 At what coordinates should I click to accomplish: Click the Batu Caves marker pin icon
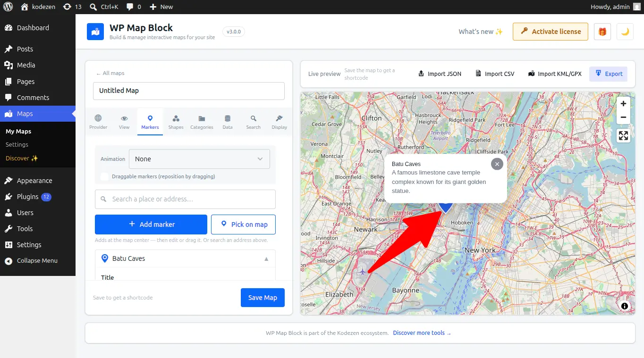pos(105,258)
